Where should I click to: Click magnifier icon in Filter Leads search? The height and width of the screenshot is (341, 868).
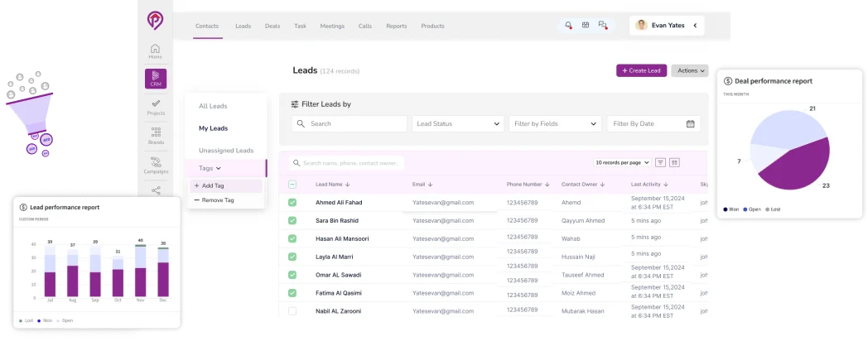301,124
